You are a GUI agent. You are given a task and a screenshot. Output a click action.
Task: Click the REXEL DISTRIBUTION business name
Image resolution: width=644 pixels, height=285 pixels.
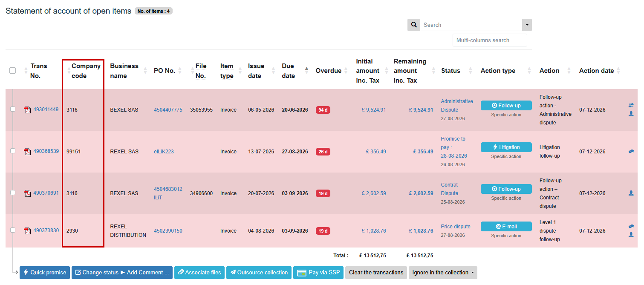(128, 231)
